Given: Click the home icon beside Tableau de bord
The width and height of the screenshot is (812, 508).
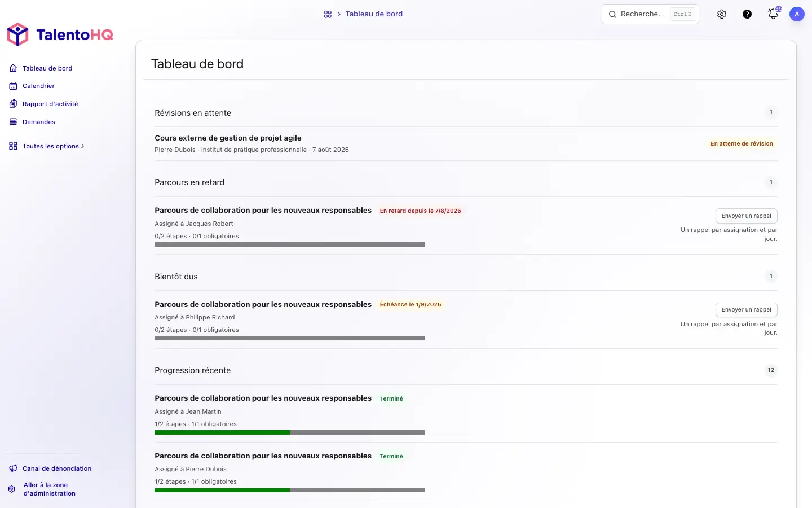Looking at the screenshot, I should [x=13, y=68].
